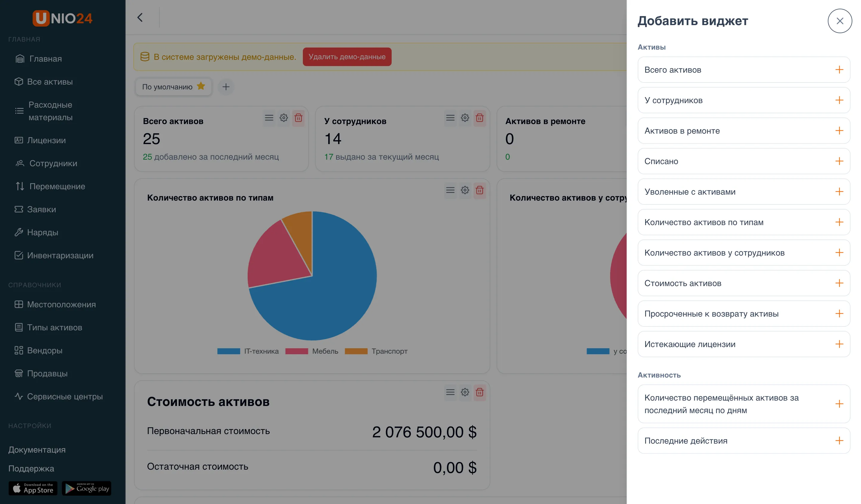Image resolution: width=861 pixels, height=504 pixels.
Task: Open the Документация link
Action: pos(37,450)
